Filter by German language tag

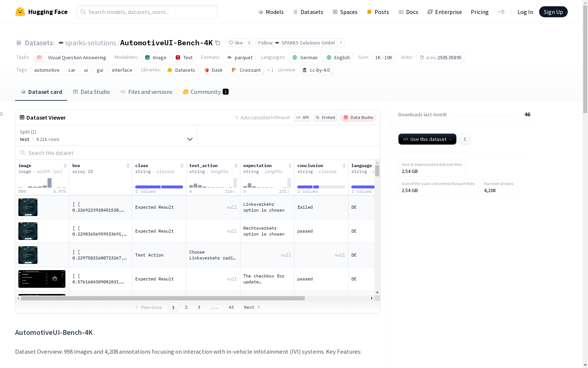click(x=305, y=57)
